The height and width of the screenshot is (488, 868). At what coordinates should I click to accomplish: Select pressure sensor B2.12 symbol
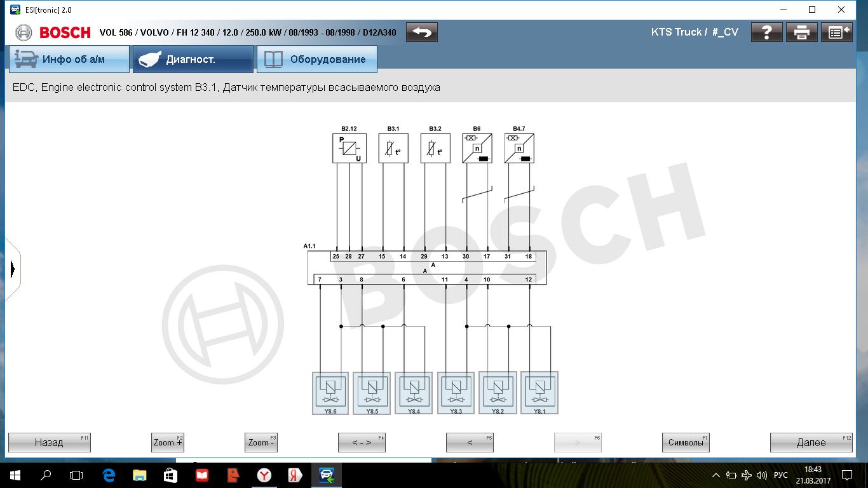349,148
